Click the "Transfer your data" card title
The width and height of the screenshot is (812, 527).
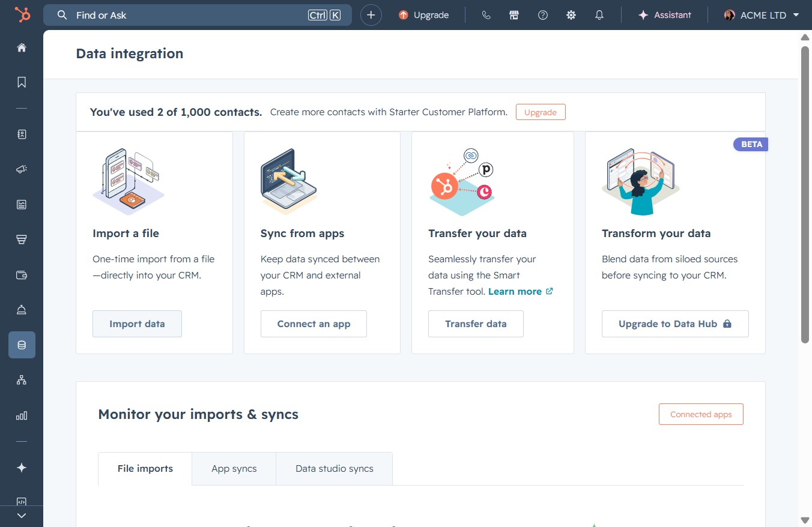coord(477,233)
